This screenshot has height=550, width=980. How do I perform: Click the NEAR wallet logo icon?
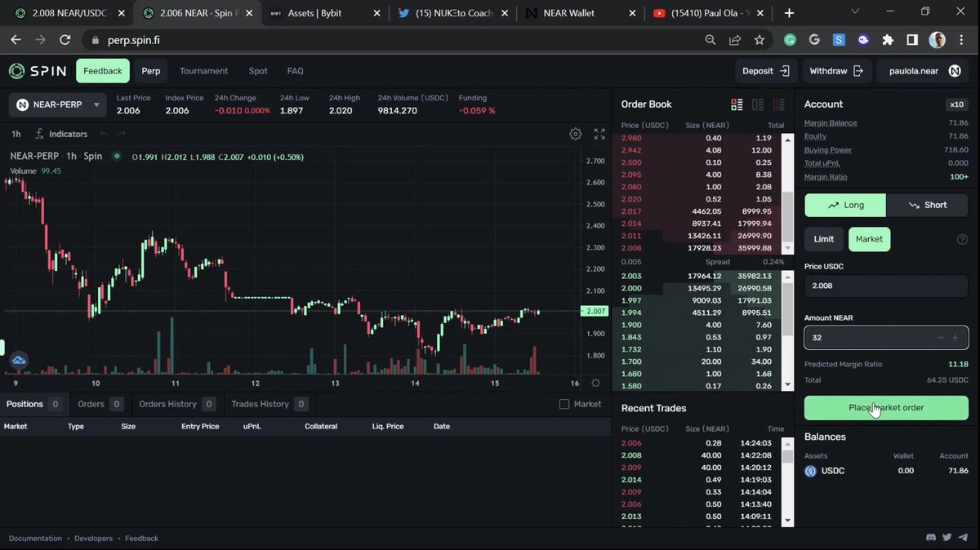(x=955, y=71)
